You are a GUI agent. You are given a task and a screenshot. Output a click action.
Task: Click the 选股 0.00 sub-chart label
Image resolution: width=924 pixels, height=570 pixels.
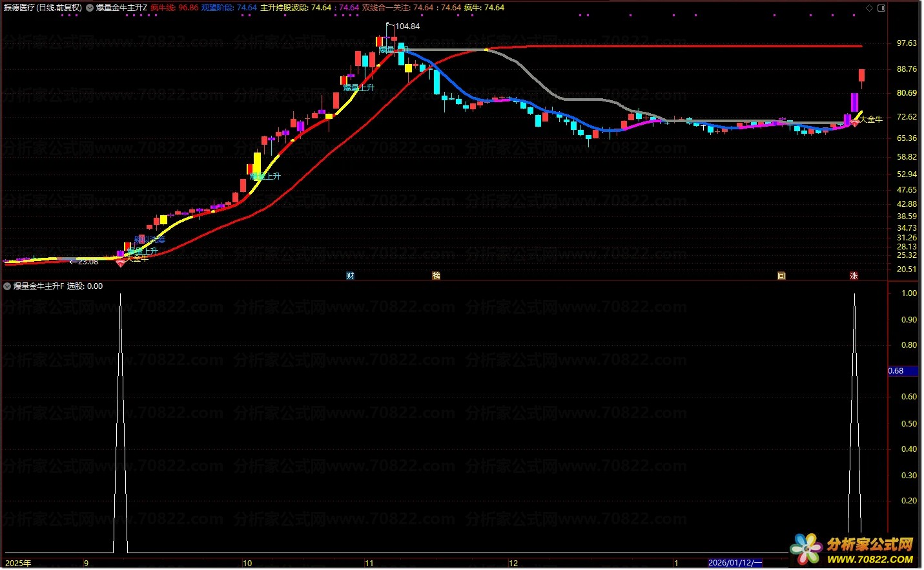[x=85, y=286]
